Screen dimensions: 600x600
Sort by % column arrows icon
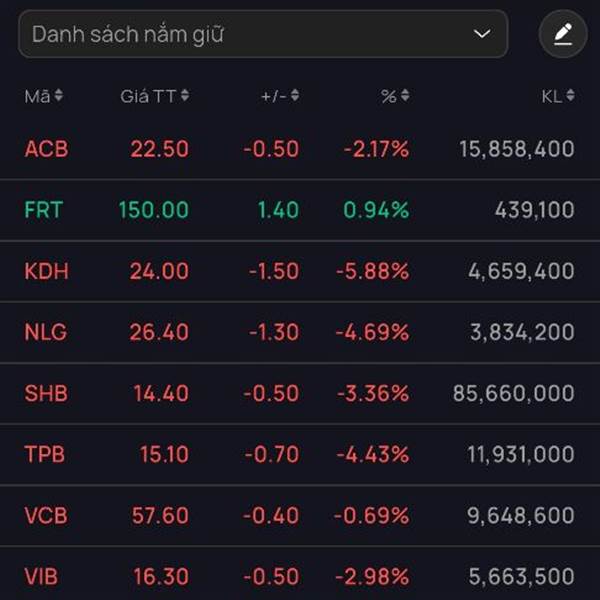coord(405,95)
